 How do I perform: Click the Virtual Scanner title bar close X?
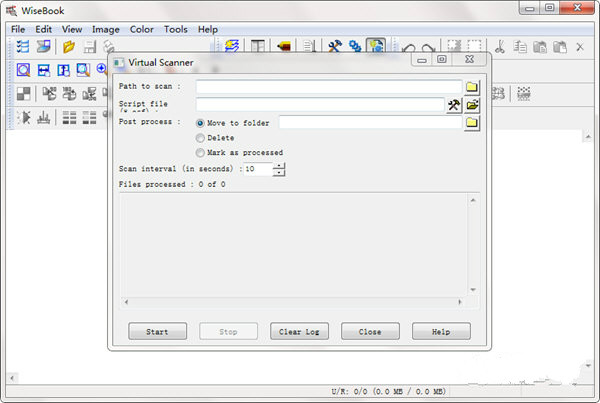470,59
